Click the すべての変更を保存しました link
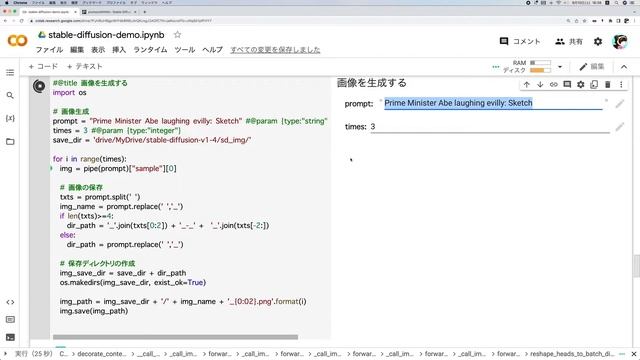Image resolution: width=640 pixels, height=360 pixels. (275, 50)
